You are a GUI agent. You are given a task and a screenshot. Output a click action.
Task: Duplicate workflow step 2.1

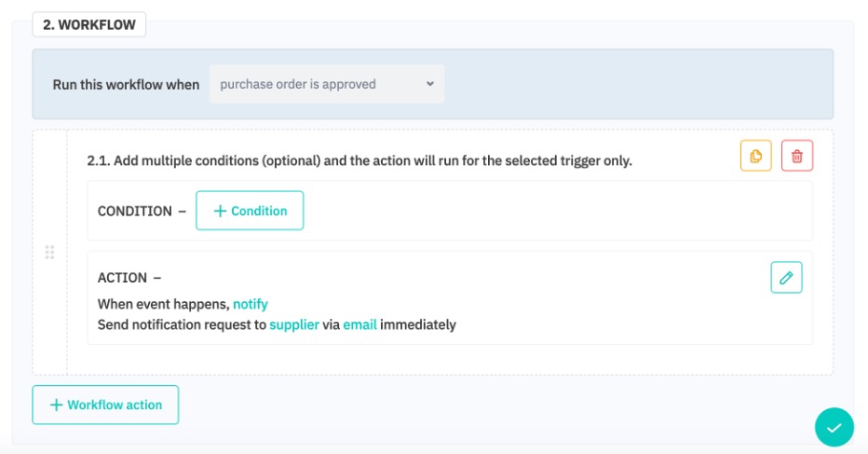[755, 156]
